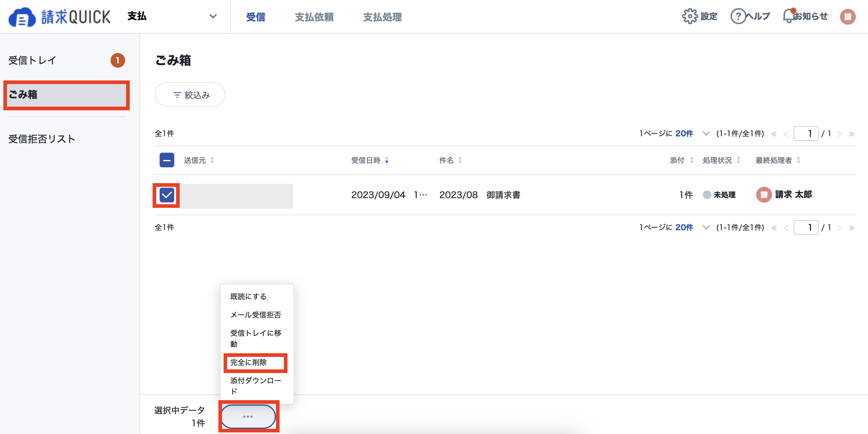Click the top page number input field

click(806, 133)
